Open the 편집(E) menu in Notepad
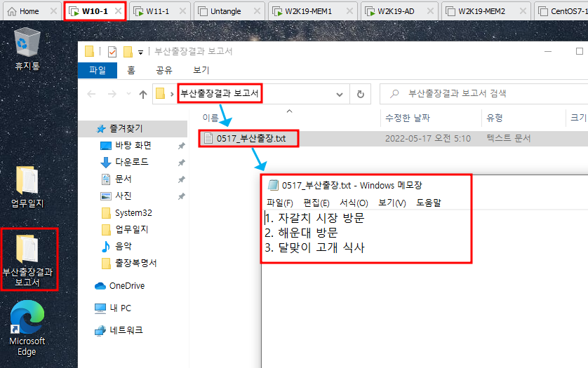588x368 pixels. coord(316,203)
